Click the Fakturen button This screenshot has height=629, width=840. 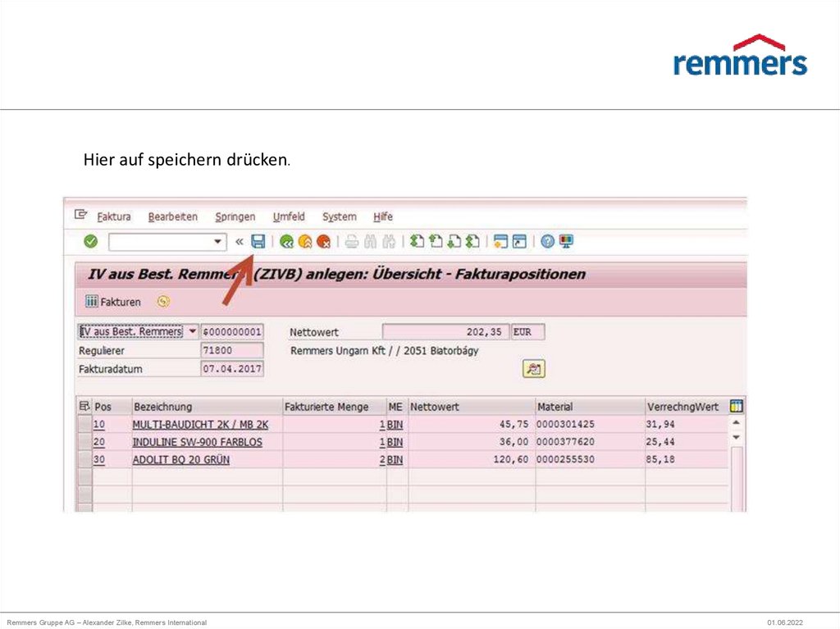pos(113,302)
